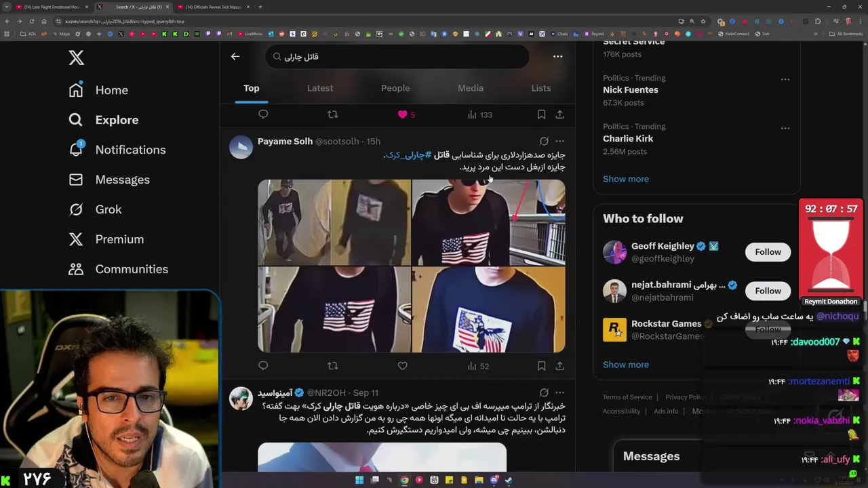868x488 pixels.
Task: Open Communities in sidebar
Action: tap(118, 269)
